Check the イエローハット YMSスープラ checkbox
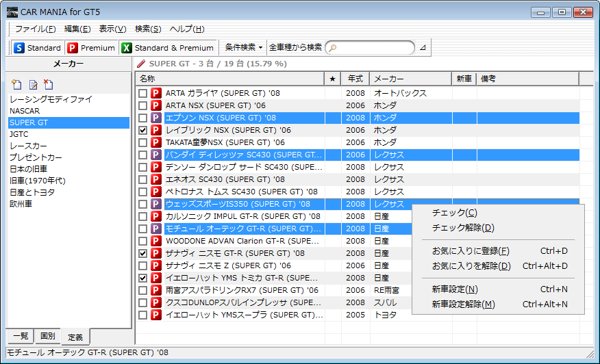Image resolution: width=600 pixels, height=364 pixels. point(142,315)
